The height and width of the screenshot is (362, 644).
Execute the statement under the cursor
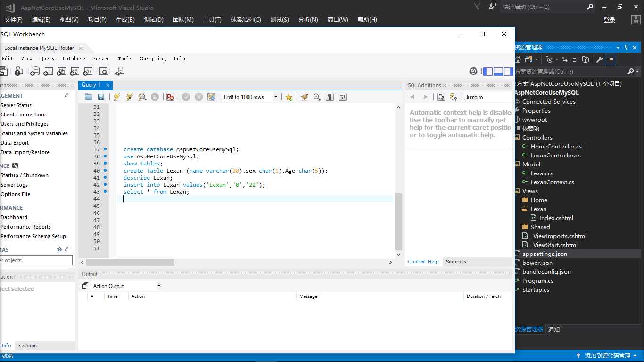pos(129,97)
